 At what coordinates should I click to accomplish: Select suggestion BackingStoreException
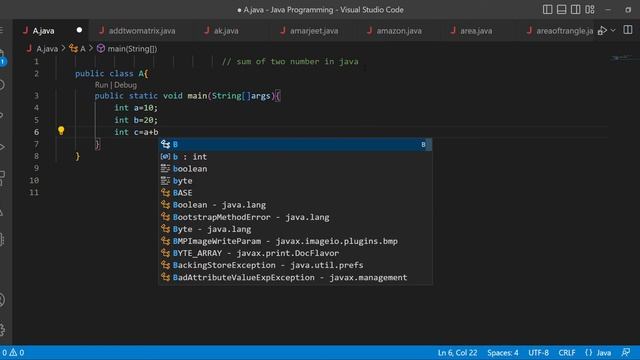click(x=295, y=265)
